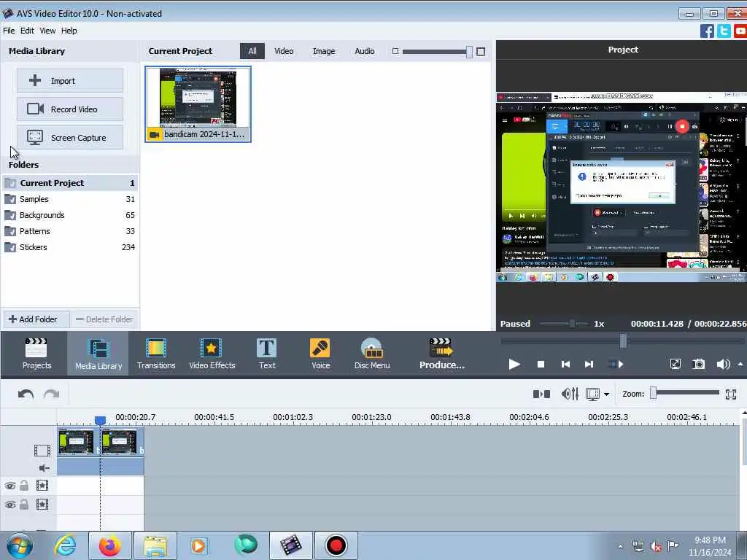Toggle lock on first overlay track
The image size is (747, 560).
pos(24,486)
